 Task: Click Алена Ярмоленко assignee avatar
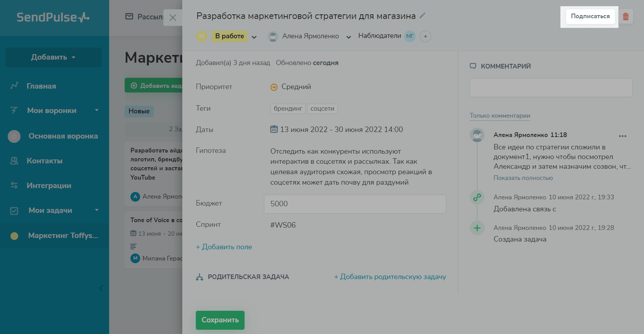pos(273,36)
